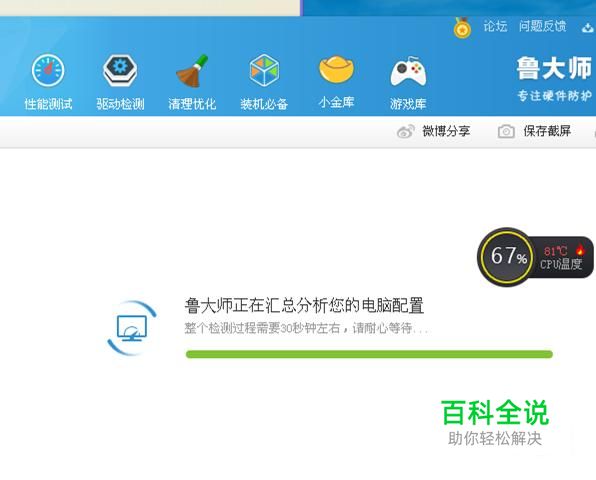The width and height of the screenshot is (596, 480).
Task: Click the 81℃ CPU temperature readout
Action: 555,251
